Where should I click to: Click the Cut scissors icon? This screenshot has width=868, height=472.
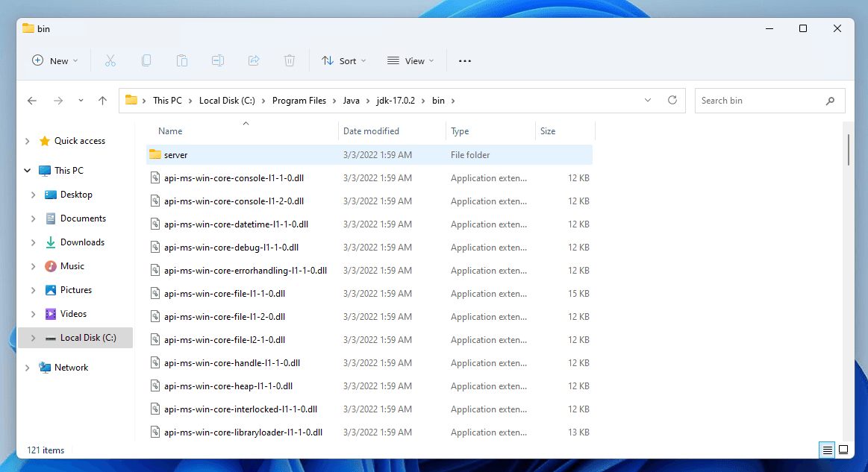point(110,61)
